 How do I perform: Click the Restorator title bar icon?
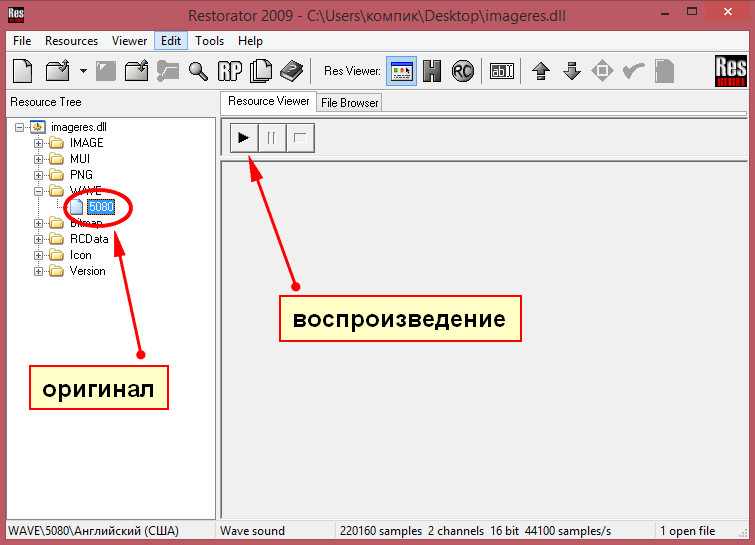(x=16, y=15)
